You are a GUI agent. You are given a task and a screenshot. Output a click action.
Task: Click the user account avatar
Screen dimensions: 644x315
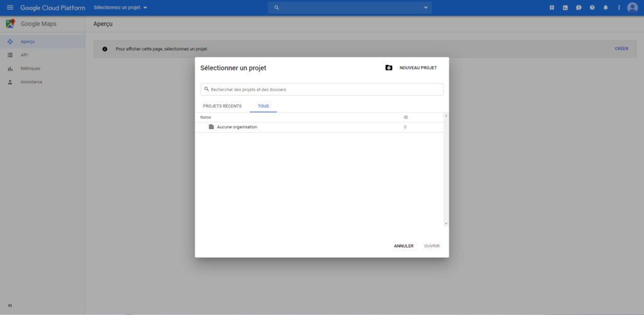click(632, 8)
